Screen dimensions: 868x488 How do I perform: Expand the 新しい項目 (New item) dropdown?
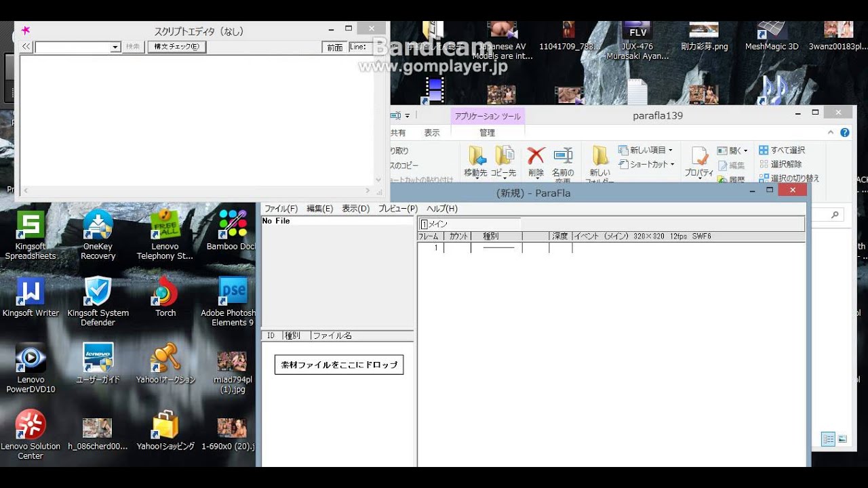(x=671, y=150)
